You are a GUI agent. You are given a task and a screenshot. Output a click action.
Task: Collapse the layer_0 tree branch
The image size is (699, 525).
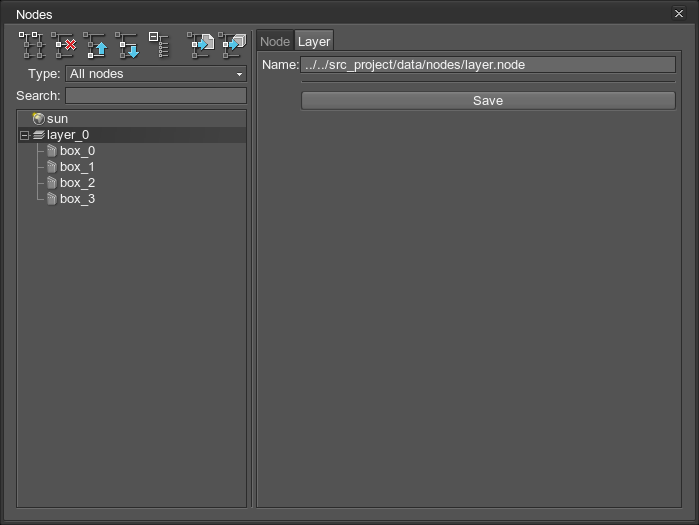(x=25, y=135)
